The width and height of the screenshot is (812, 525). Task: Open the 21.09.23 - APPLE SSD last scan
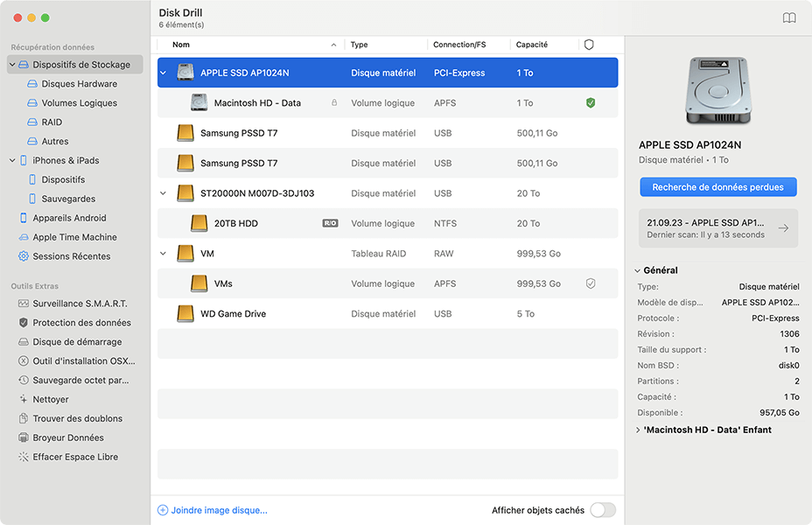[x=717, y=228]
